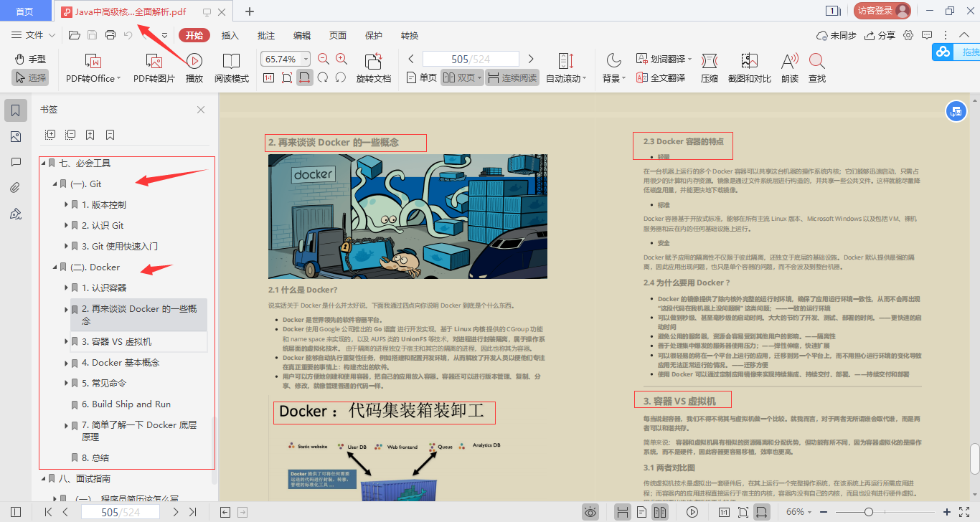Open the bookmarks panel sidebar icon
Image resolution: width=980 pixels, height=522 pixels.
(16, 110)
